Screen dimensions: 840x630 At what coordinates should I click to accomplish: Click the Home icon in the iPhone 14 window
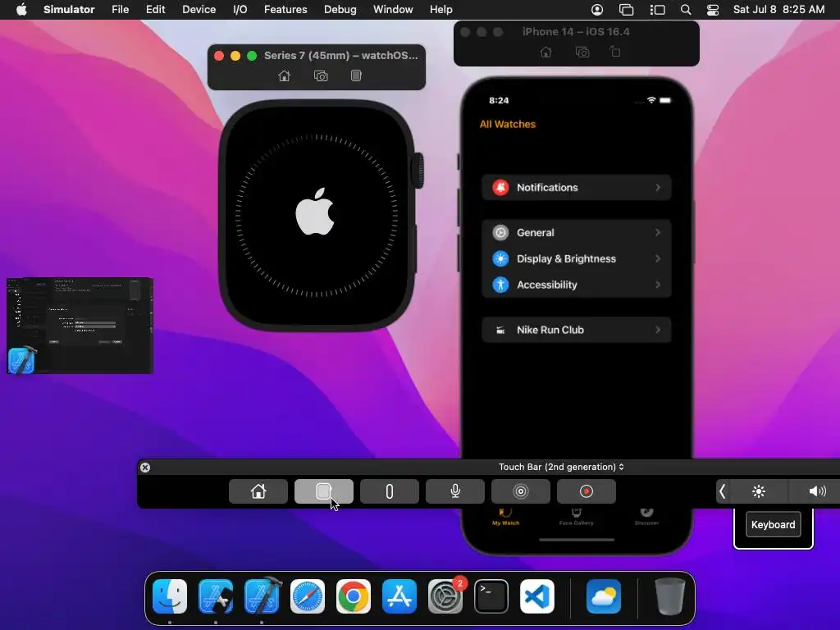point(546,52)
